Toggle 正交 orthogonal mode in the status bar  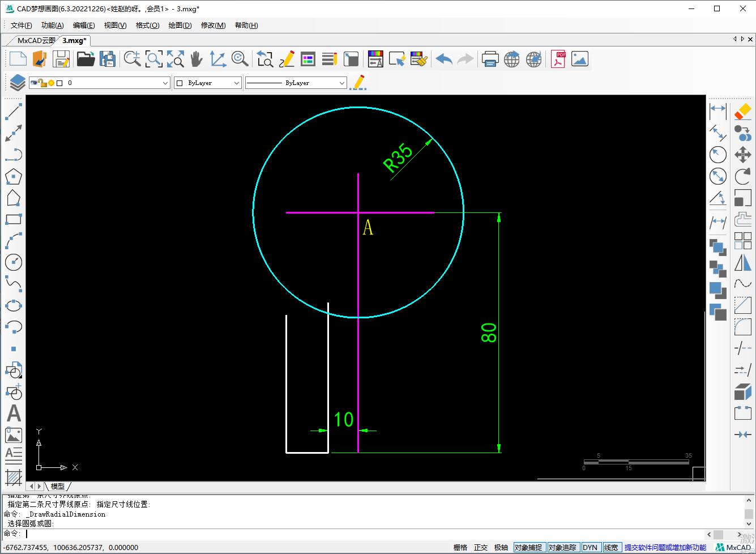tap(480, 547)
